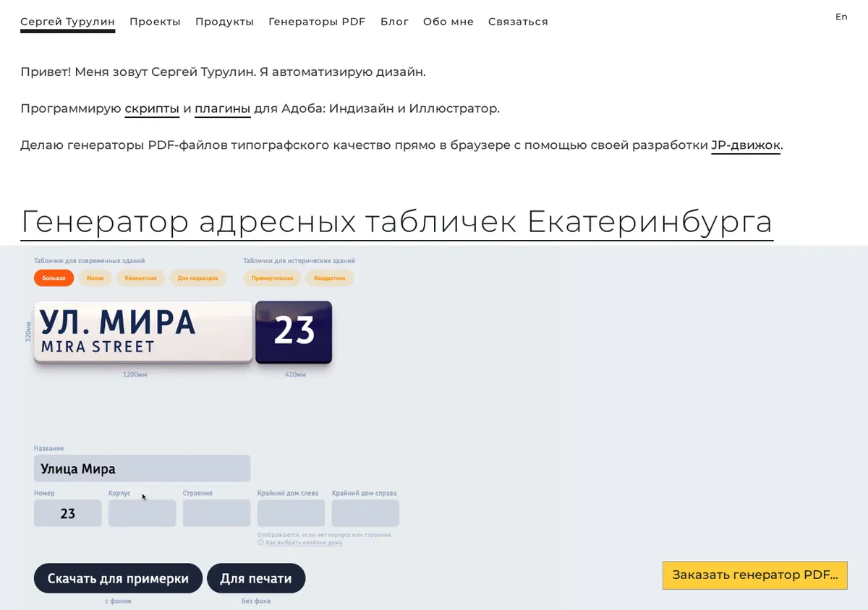Go to the Блог page

coord(394,22)
